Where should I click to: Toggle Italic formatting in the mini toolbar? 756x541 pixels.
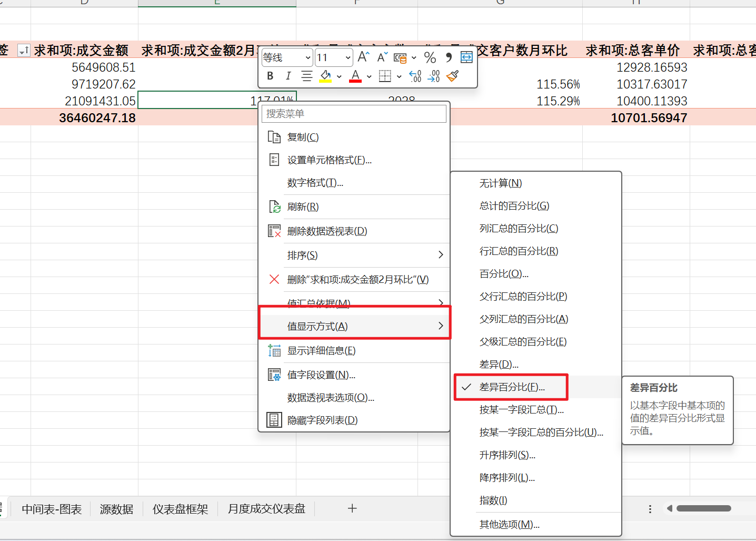(x=288, y=76)
